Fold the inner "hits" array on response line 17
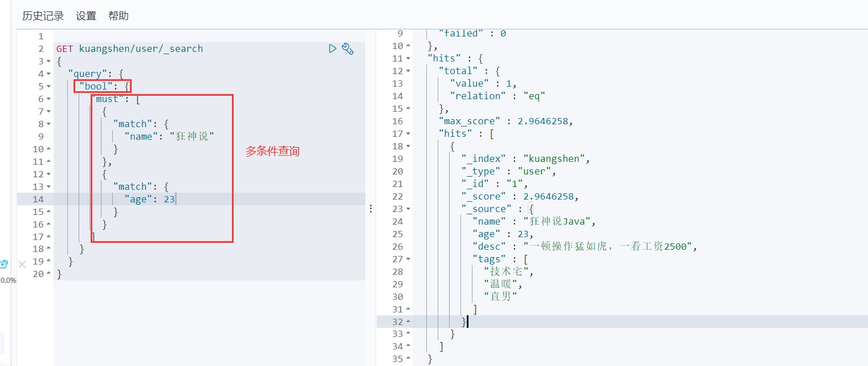This screenshot has height=366, width=868. (408, 134)
